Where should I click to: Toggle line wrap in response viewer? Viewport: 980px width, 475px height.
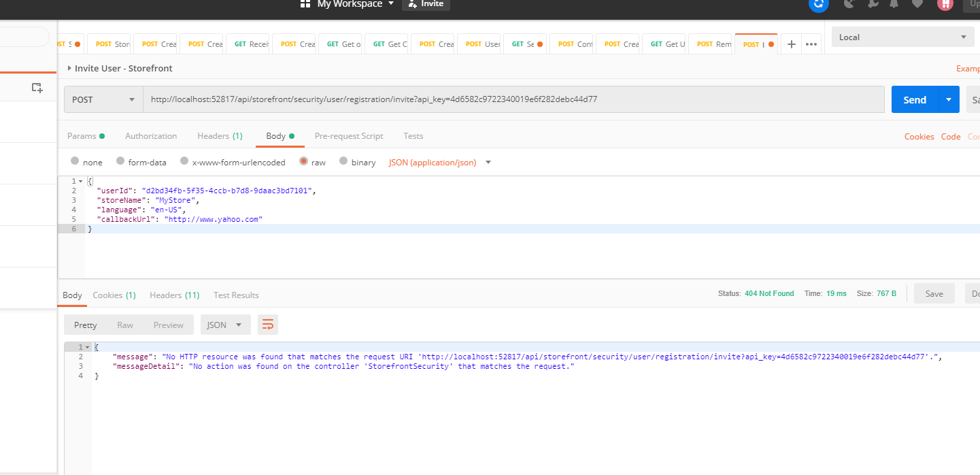pyautogui.click(x=268, y=325)
